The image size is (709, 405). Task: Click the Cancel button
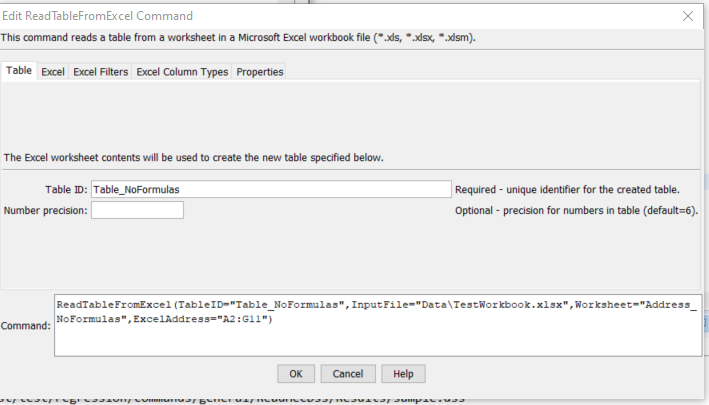[x=348, y=373]
